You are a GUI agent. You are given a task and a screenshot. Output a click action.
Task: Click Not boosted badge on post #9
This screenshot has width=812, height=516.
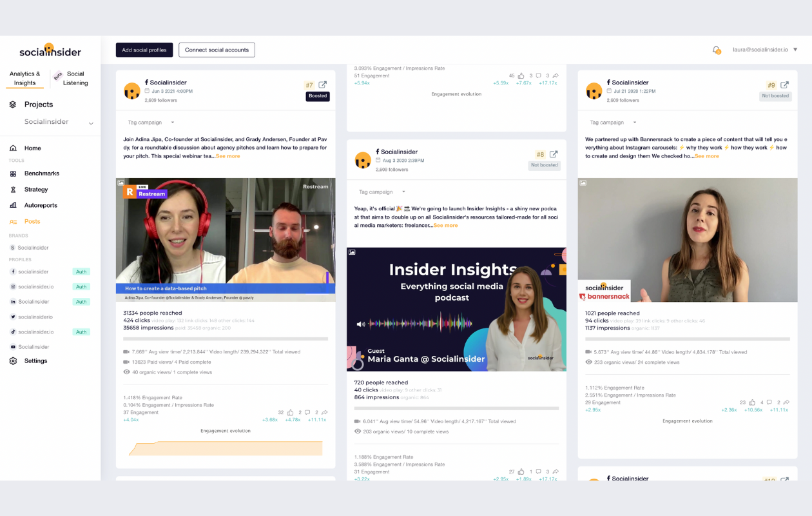[x=775, y=96]
